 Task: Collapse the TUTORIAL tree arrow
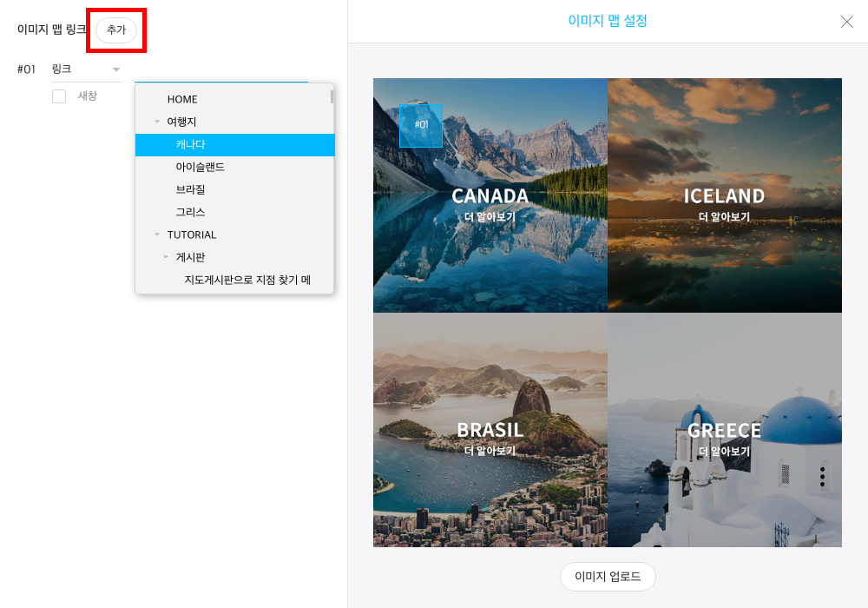click(157, 235)
